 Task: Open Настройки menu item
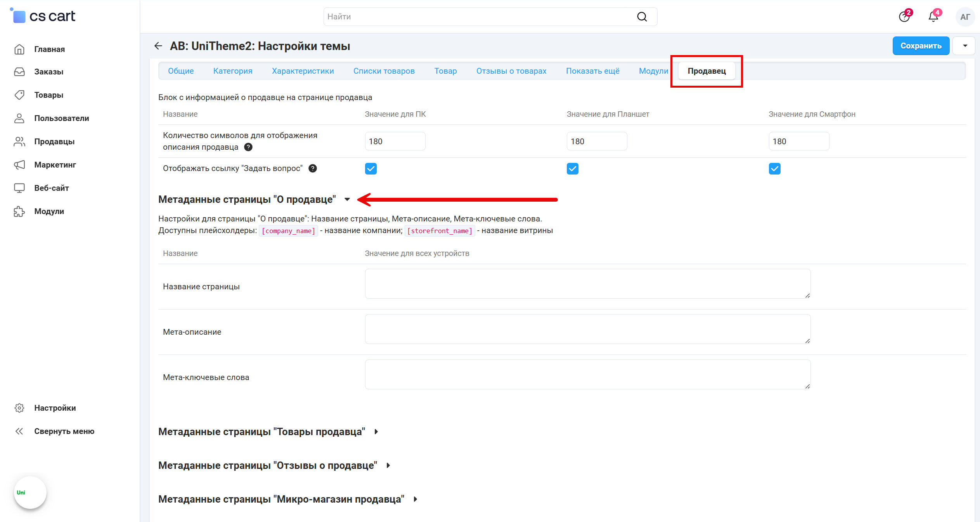coord(55,408)
